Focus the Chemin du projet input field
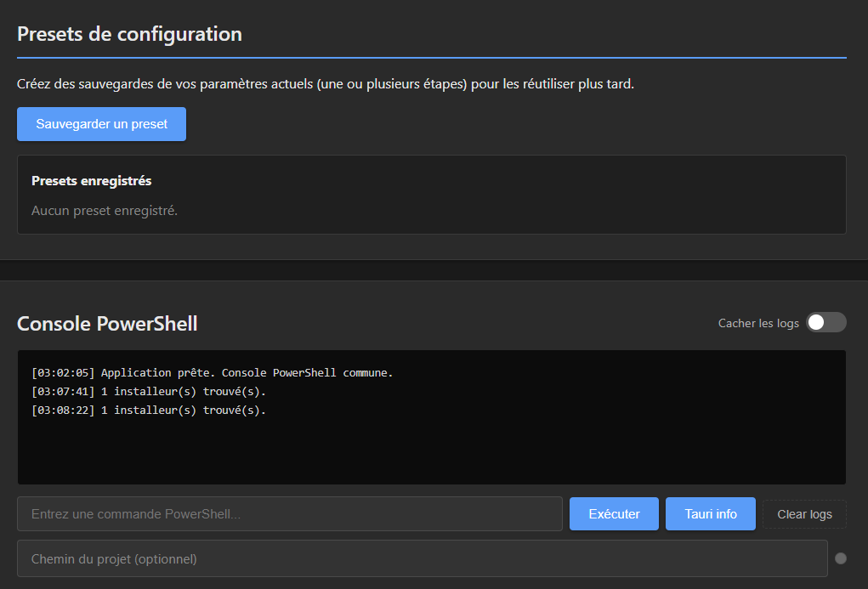The height and width of the screenshot is (589, 868). (x=423, y=558)
